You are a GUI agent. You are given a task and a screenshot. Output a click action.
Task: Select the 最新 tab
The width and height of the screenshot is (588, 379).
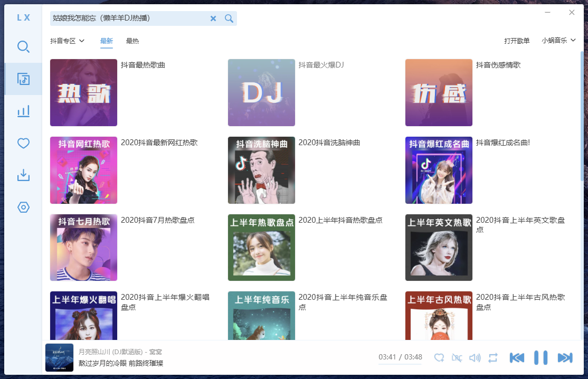107,41
